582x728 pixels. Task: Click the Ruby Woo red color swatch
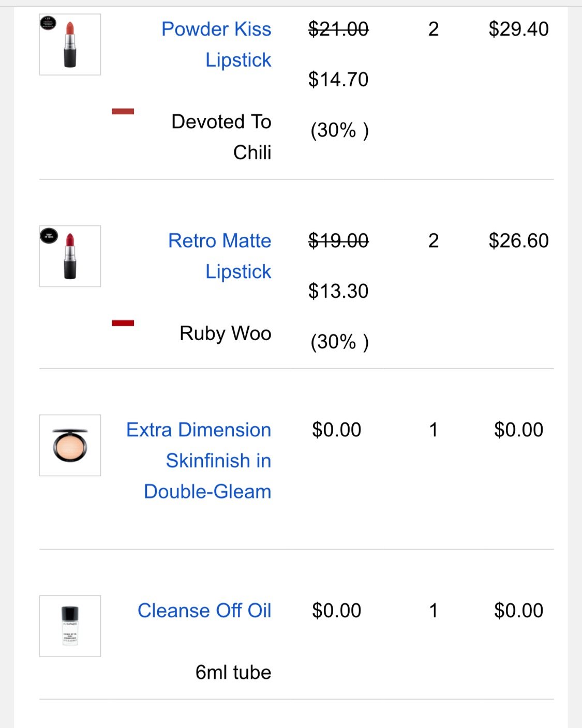point(123,323)
